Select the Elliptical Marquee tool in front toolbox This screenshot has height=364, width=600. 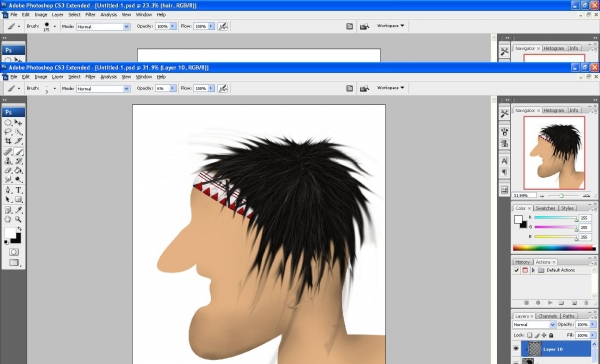click(x=8, y=122)
